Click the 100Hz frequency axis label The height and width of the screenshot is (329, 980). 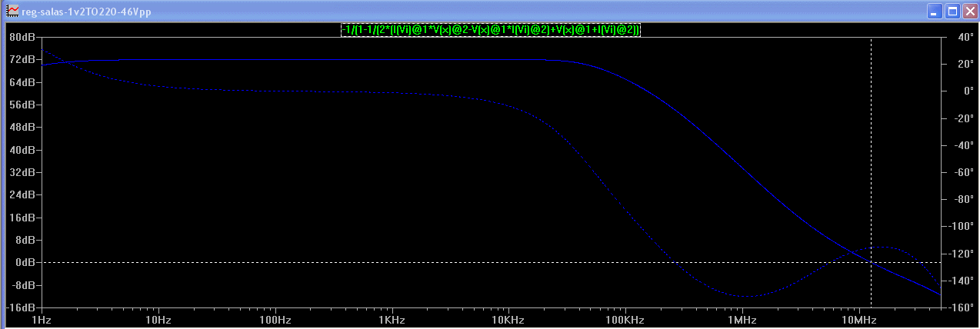point(275,319)
